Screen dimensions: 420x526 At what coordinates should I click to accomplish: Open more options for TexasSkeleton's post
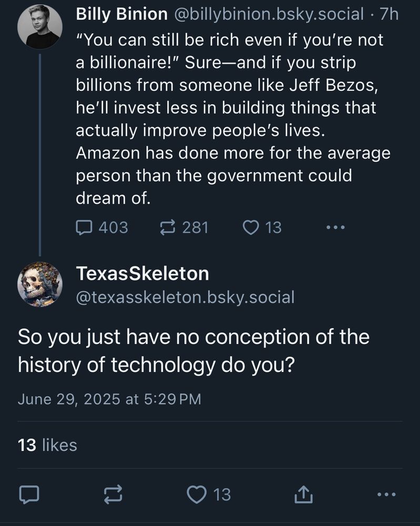pyautogui.click(x=386, y=494)
